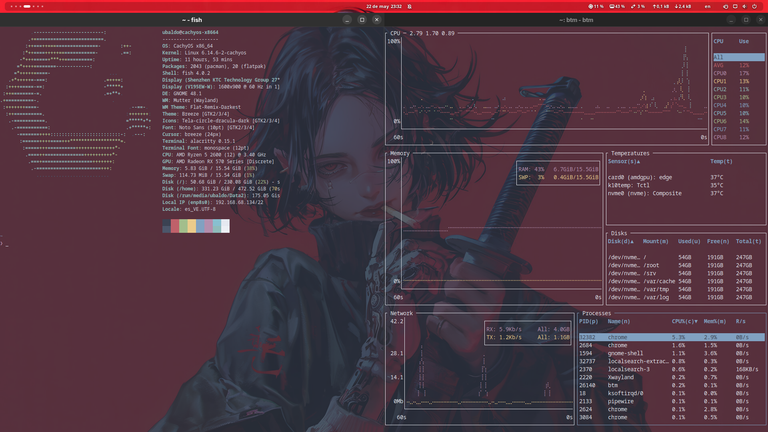Select the ksoftirqd/0 process row
Screen dimensions: 768x432
click(x=672, y=393)
